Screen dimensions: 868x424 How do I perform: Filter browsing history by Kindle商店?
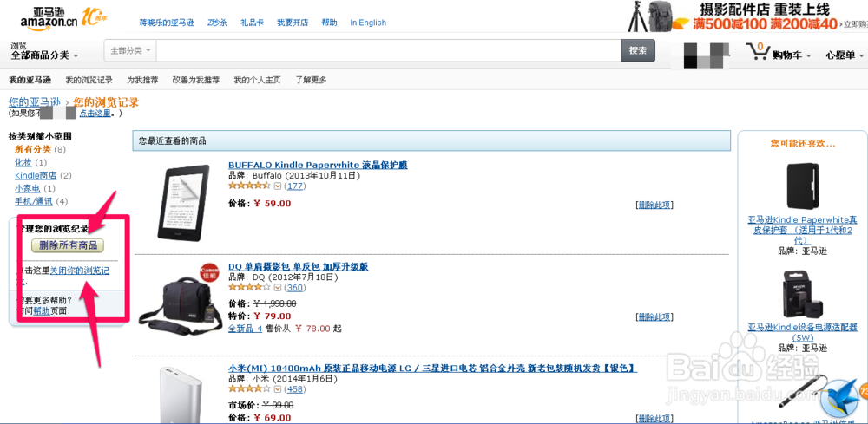click(36, 176)
